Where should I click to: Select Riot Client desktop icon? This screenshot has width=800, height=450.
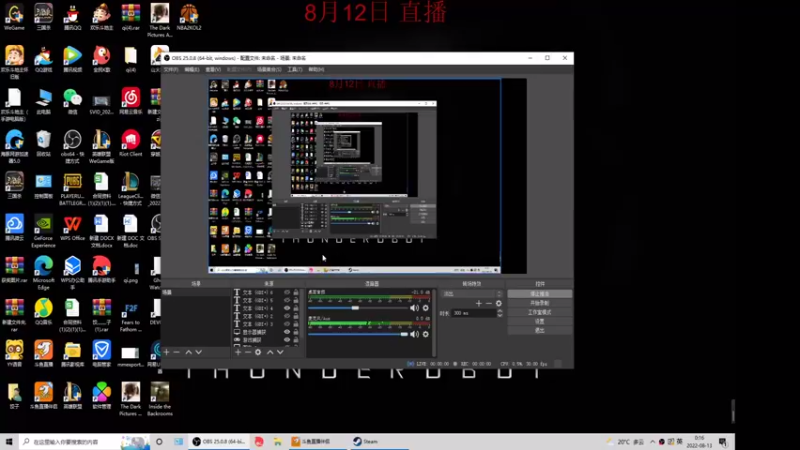131,143
